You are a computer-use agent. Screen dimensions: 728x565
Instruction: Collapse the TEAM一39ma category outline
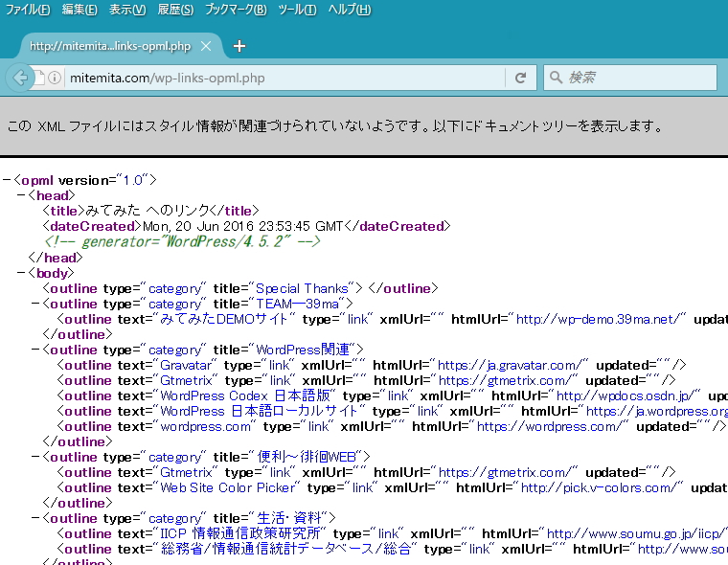coord(35,304)
